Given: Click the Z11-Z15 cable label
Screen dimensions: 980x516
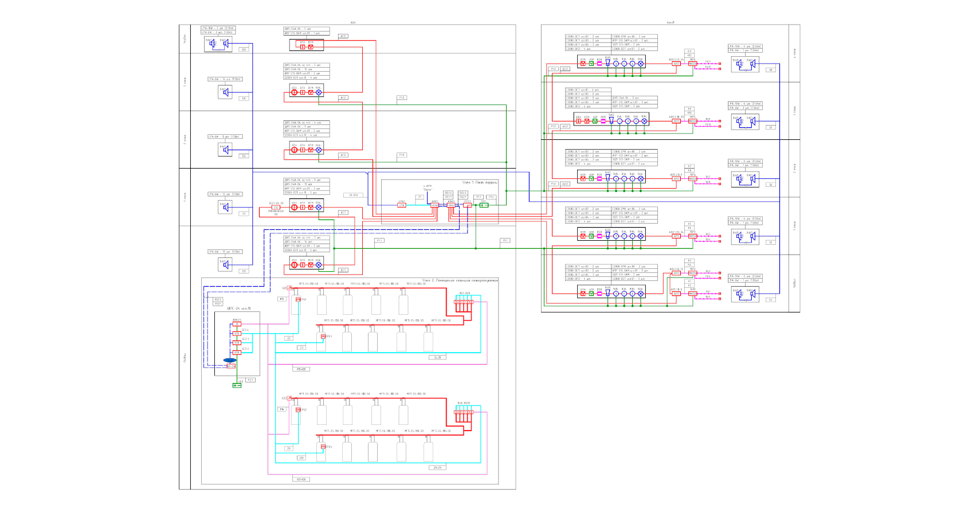Looking at the screenshot, I should tap(437, 467).
